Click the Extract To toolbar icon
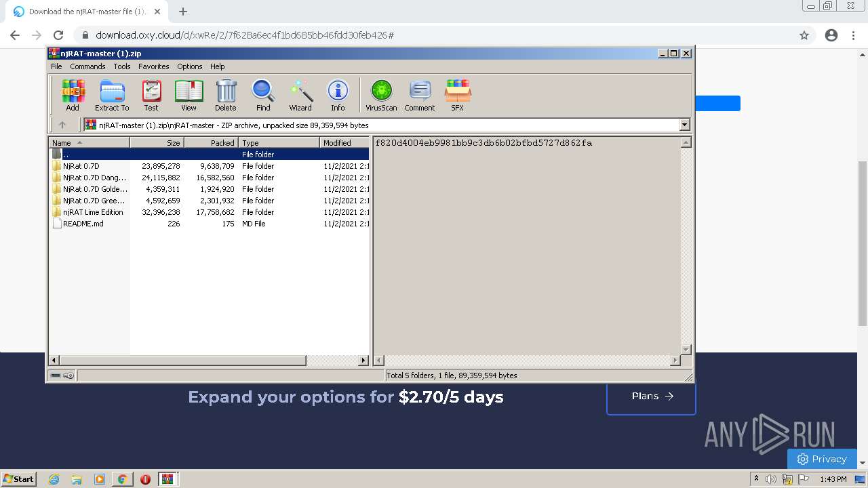Image resolution: width=868 pixels, height=488 pixels. pos(112,95)
